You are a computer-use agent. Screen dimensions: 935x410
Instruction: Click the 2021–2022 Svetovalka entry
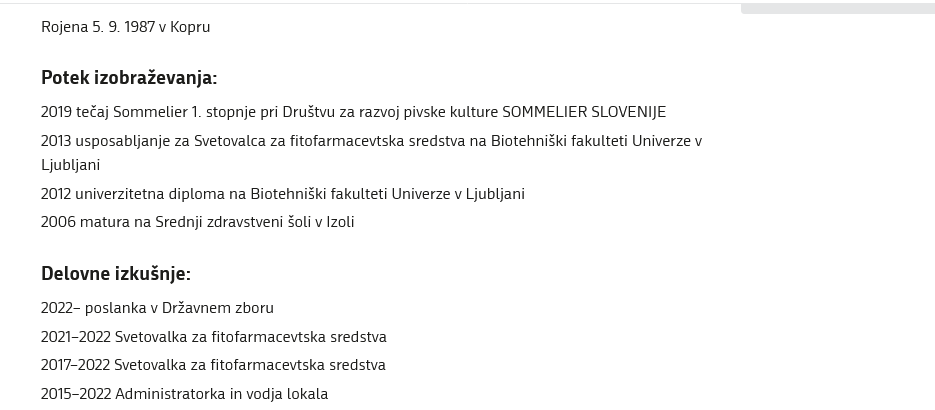tap(213, 337)
